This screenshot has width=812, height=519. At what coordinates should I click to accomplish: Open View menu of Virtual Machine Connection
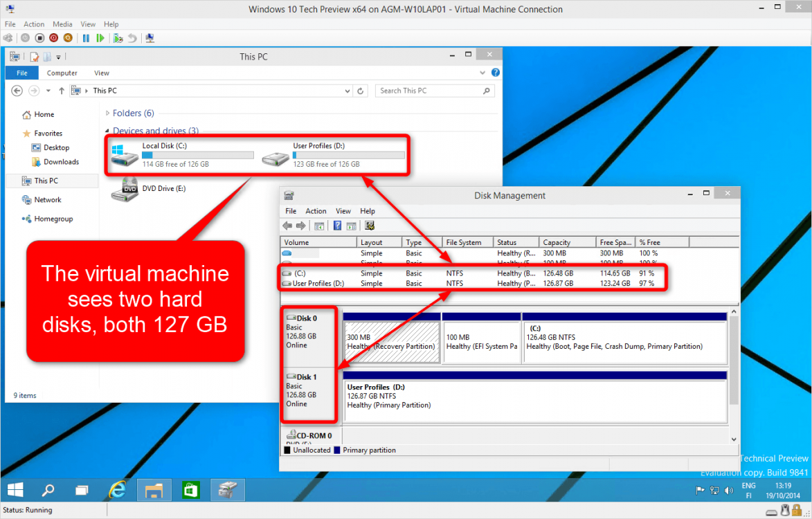coord(88,24)
